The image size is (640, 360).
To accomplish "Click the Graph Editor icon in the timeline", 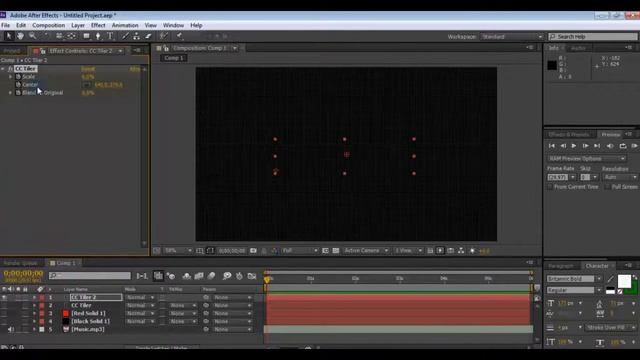I will click(x=252, y=276).
